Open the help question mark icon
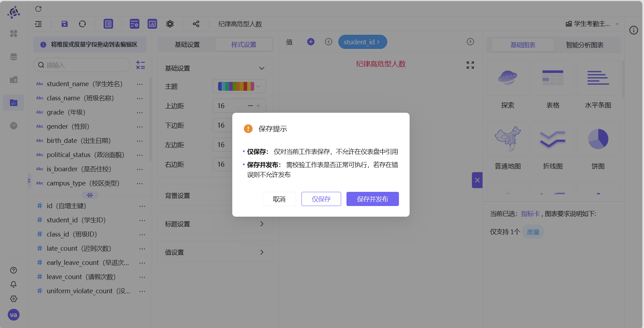 tap(13, 270)
